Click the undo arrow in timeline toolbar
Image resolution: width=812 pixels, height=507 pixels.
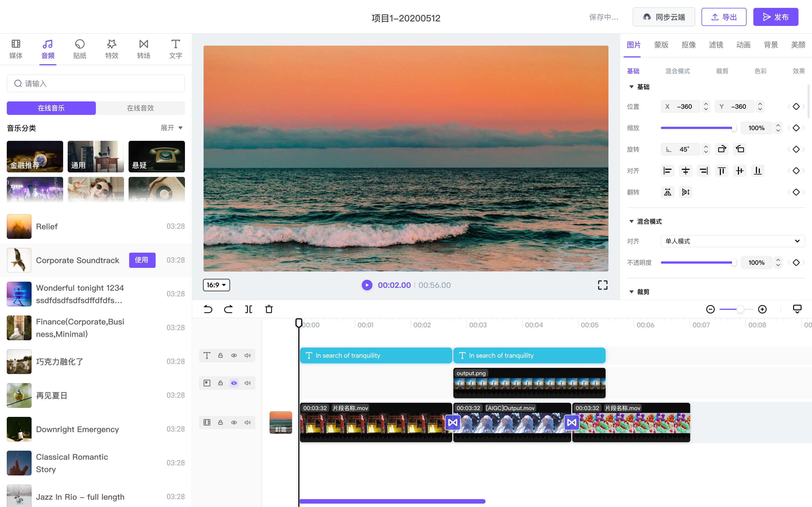click(x=208, y=309)
